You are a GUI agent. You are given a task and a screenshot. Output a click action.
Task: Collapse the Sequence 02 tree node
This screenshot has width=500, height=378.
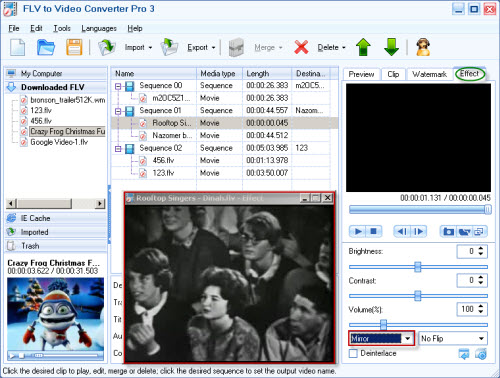[x=118, y=149]
